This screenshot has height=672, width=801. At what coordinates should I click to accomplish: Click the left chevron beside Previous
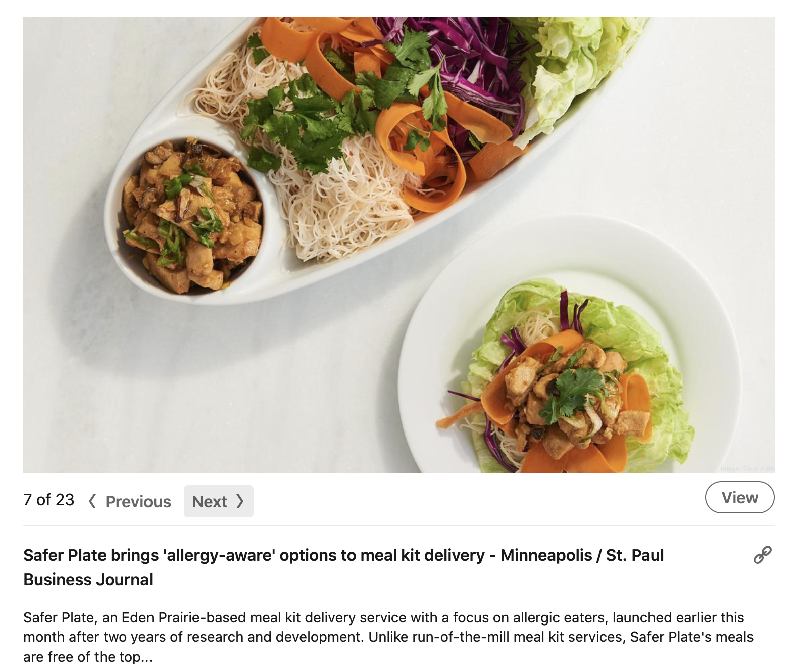(92, 501)
